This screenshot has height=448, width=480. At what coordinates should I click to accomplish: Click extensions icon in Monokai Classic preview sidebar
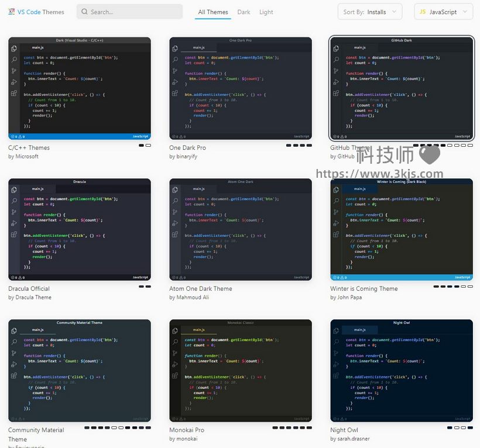(x=175, y=375)
